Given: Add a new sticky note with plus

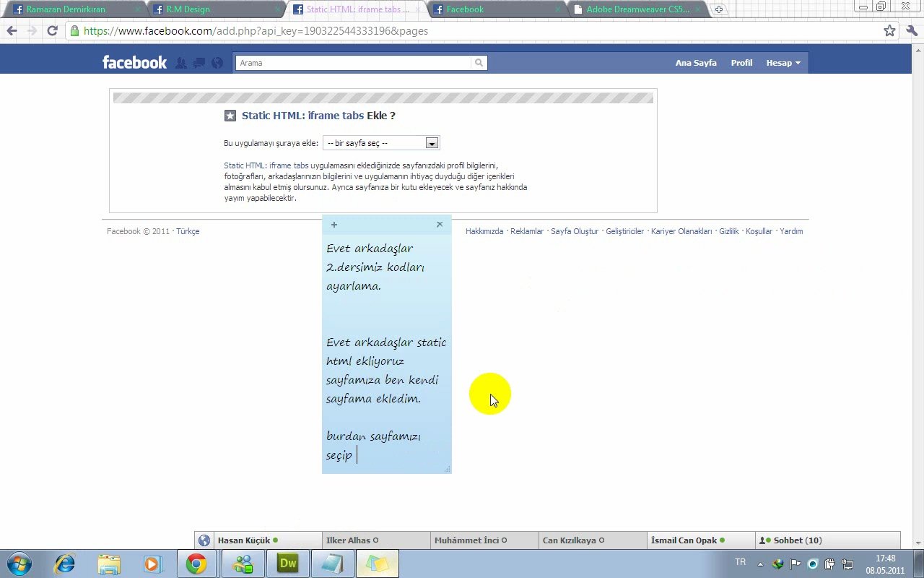Looking at the screenshot, I should tap(334, 225).
